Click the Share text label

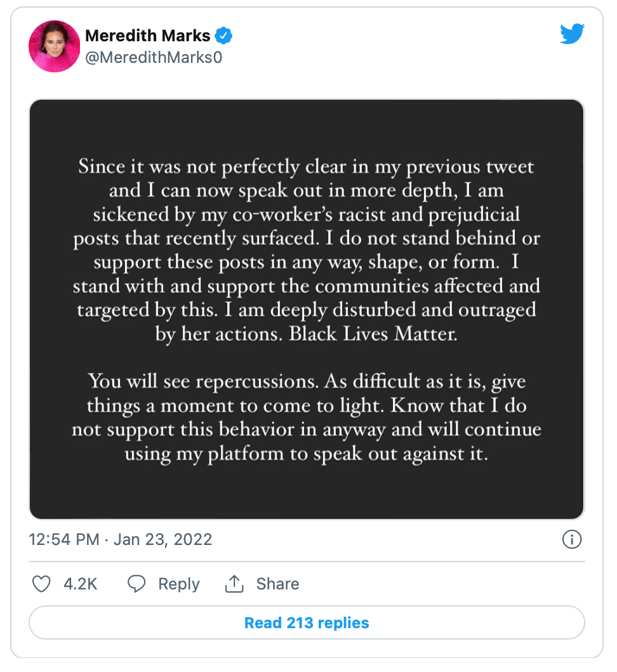[x=278, y=584]
